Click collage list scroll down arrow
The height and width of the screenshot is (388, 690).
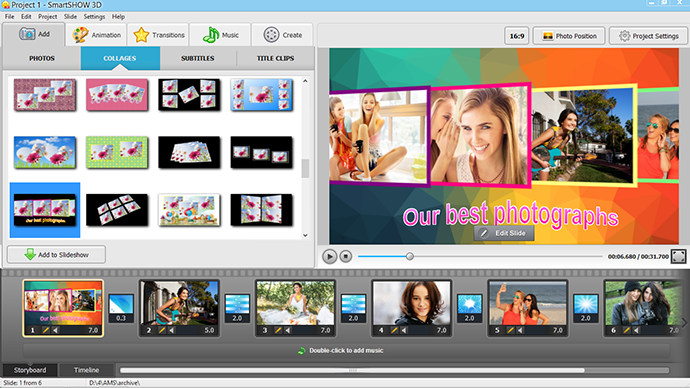coord(305,235)
